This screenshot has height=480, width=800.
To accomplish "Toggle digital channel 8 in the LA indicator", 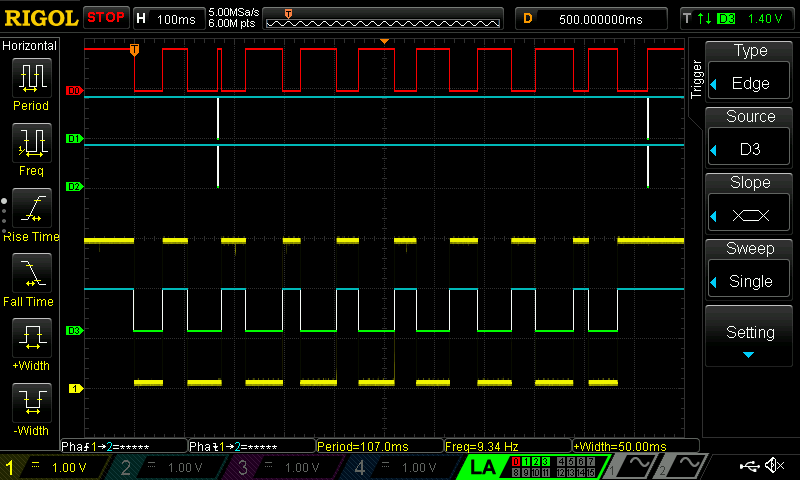I will [516, 472].
